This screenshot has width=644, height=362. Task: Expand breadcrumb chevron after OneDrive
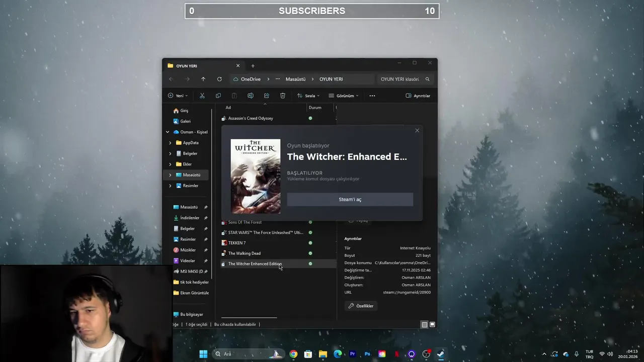tap(268, 79)
